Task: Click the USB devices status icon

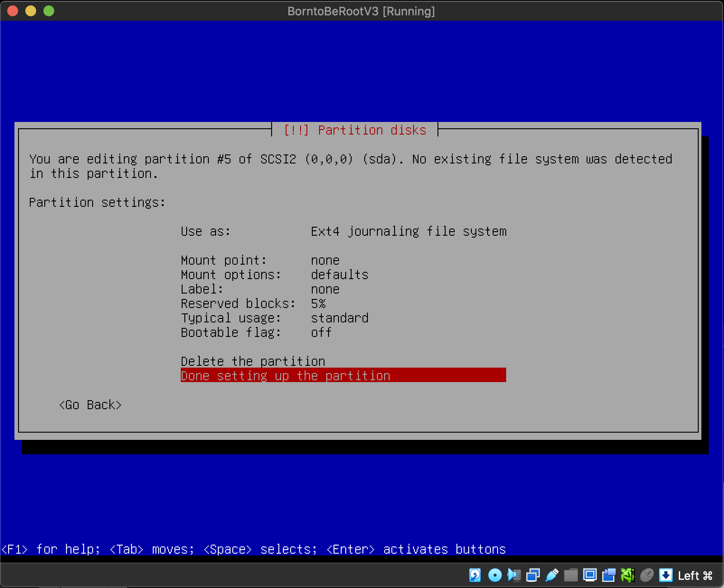Action: [552, 575]
